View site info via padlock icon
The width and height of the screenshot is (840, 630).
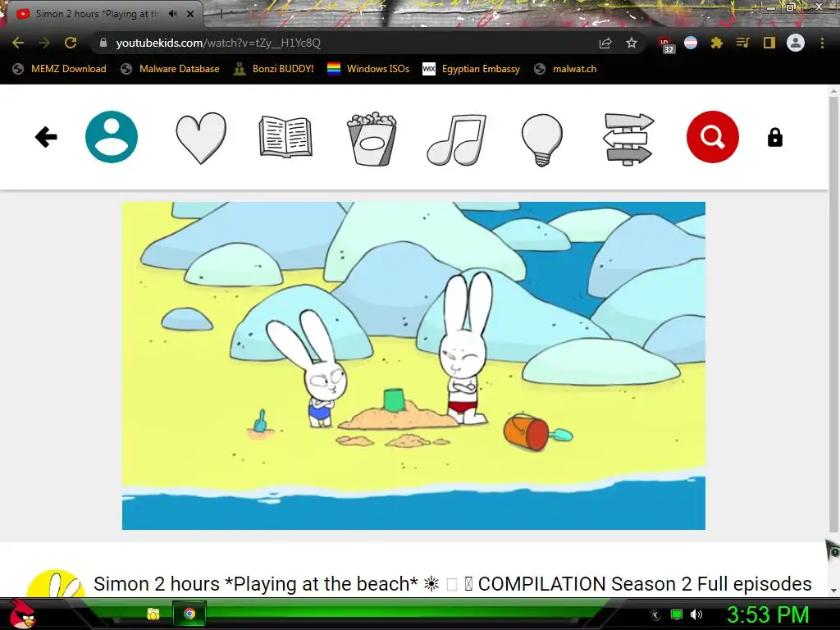tap(103, 43)
